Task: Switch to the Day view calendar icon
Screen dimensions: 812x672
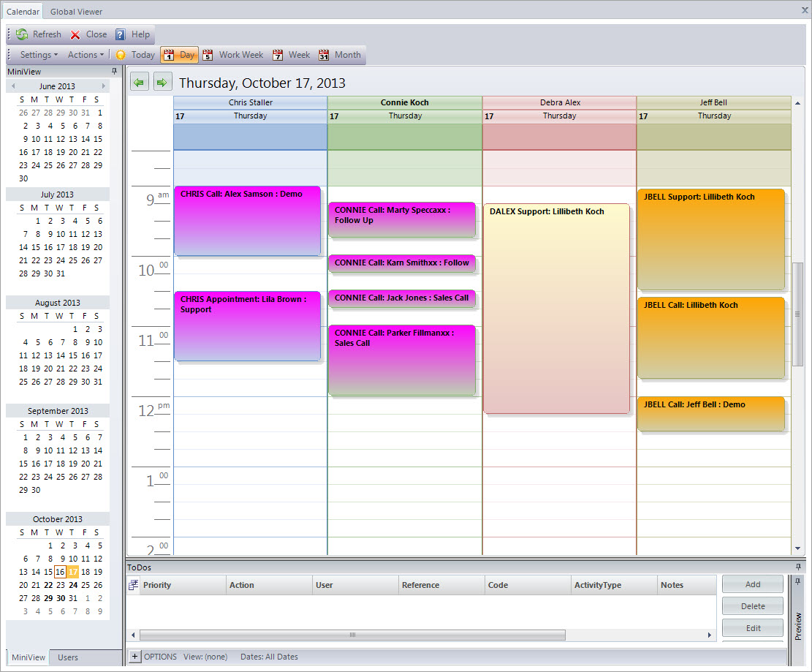Action: (x=169, y=55)
